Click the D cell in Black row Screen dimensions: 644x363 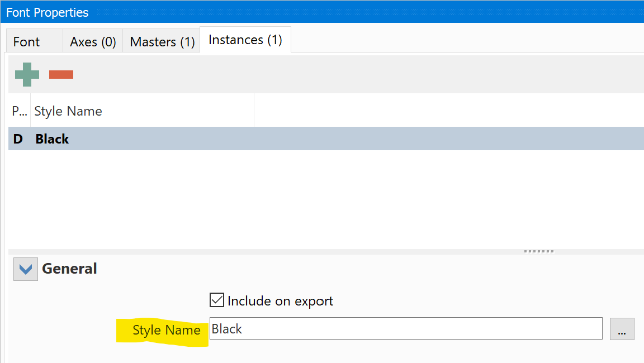(x=18, y=138)
